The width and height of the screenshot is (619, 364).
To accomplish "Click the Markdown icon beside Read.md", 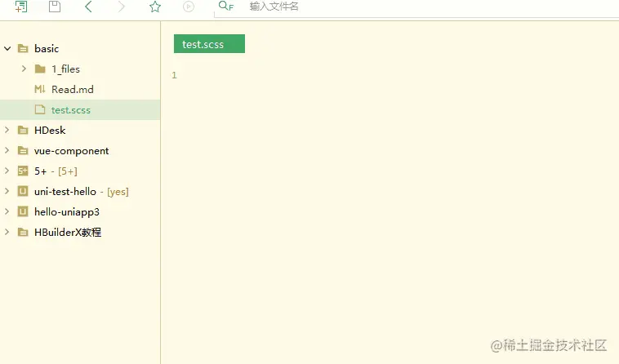I will (x=40, y=89).
